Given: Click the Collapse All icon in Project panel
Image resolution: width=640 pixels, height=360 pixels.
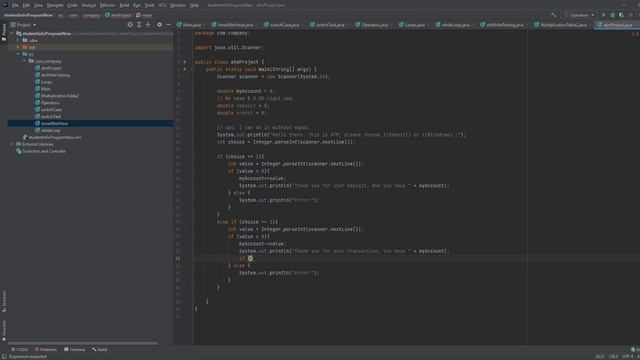Looking at the screenshot, I should point(148,25).
